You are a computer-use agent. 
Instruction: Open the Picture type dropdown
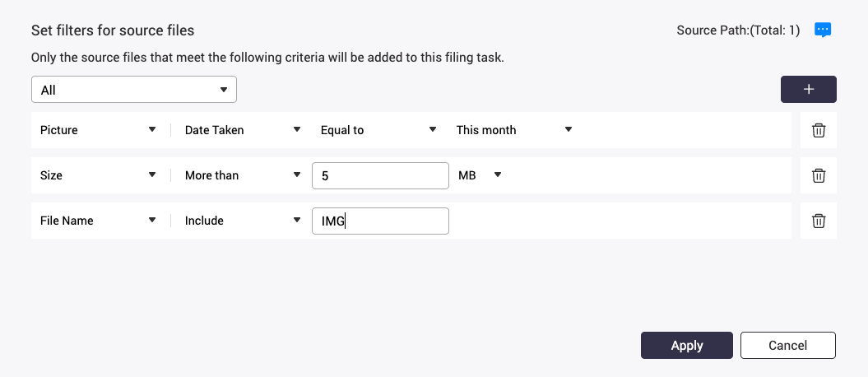pos(98,130)
